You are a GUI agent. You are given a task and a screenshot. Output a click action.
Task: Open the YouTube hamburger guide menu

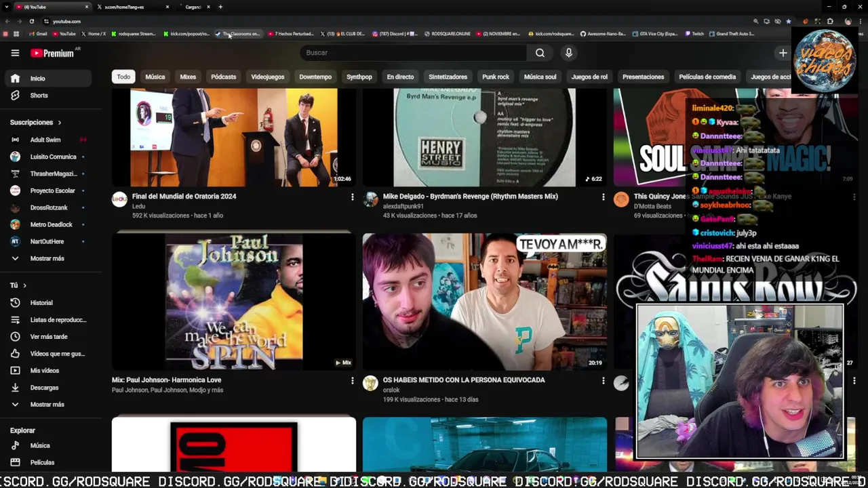[x=15, y=53]
